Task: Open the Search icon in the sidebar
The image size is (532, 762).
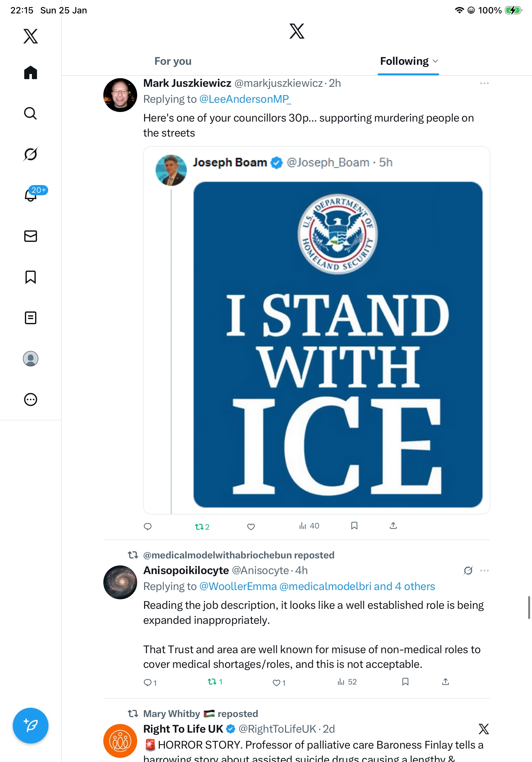Action: click(x=31, y=114)
